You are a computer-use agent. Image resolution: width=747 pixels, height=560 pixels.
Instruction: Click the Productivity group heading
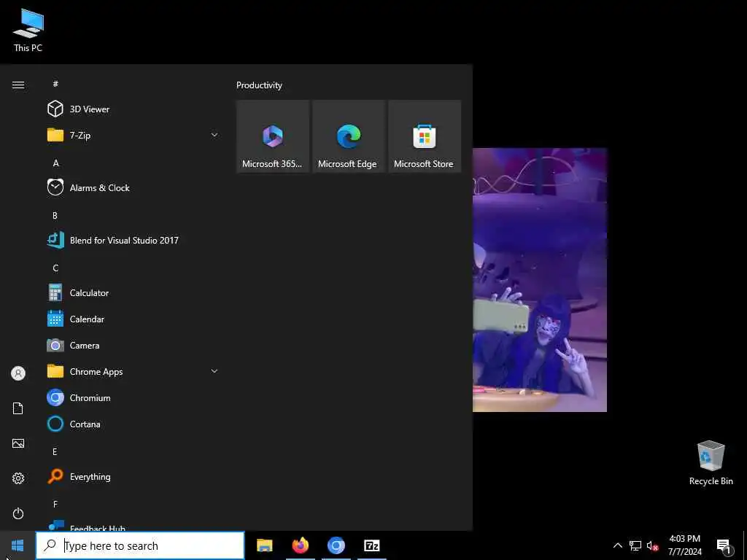click(259, 85)
